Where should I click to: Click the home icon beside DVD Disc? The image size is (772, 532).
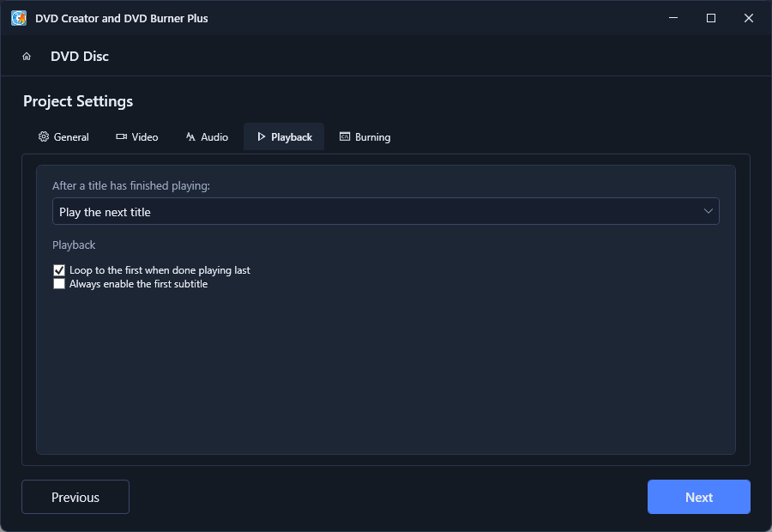click(27, 56)
